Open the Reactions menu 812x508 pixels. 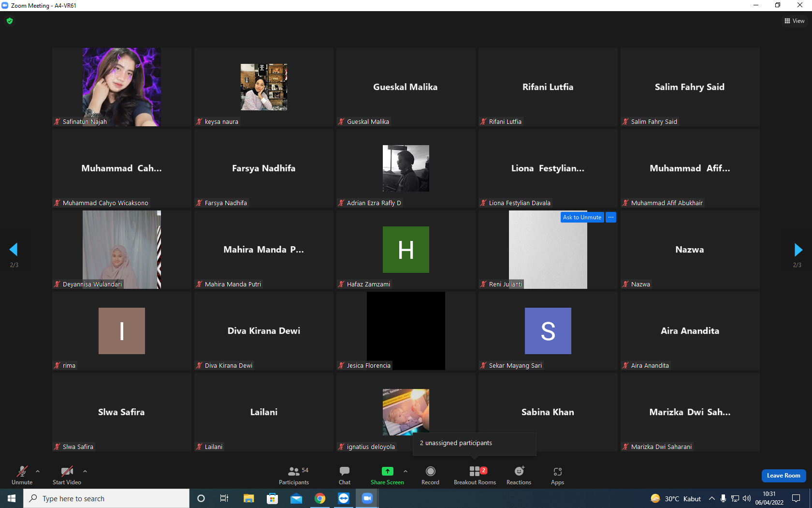(x=519, y=476)
